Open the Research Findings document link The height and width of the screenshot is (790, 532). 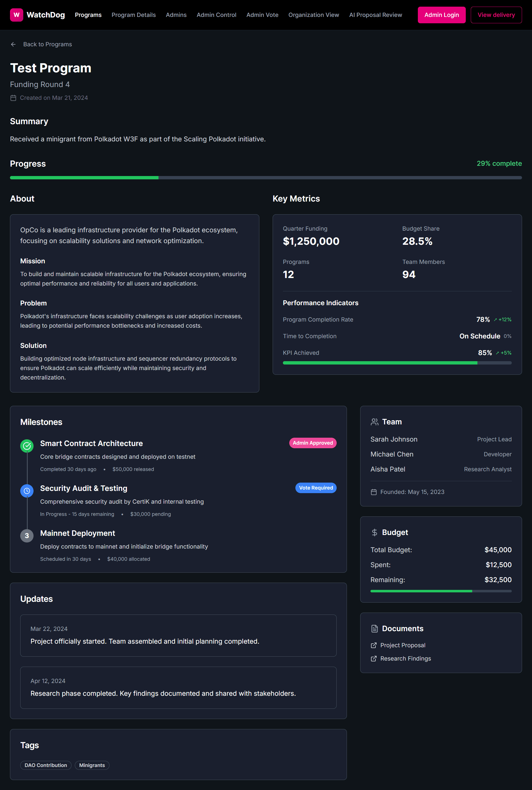point(405,658)
